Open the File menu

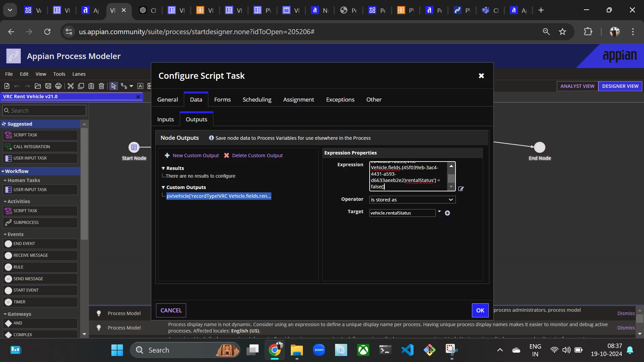click(9, 74)
